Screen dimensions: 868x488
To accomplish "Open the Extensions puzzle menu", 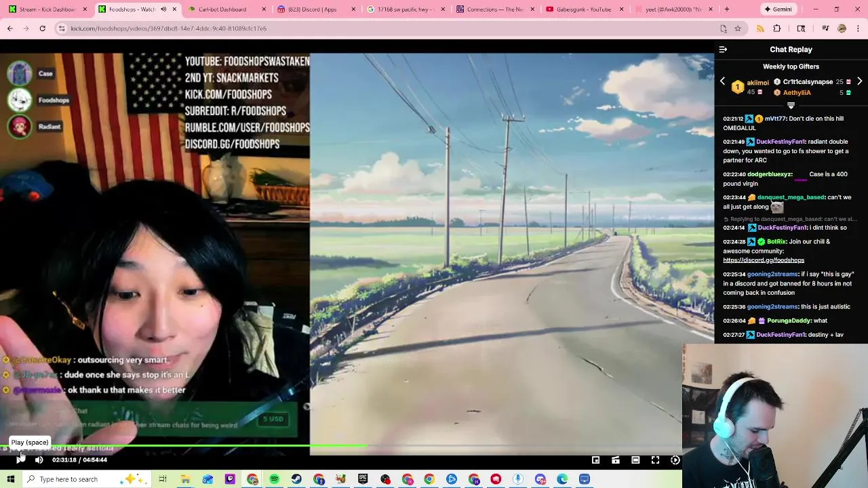I will [777, 28].
